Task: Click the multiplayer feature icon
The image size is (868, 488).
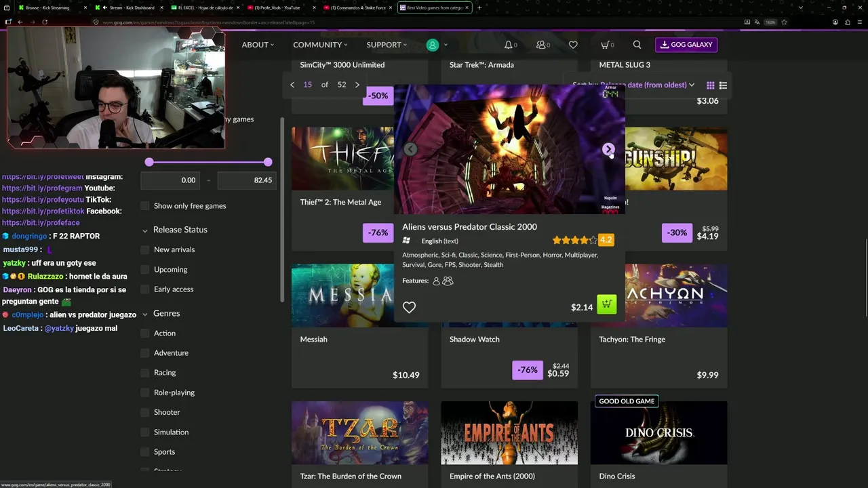Action: (448, 281)
